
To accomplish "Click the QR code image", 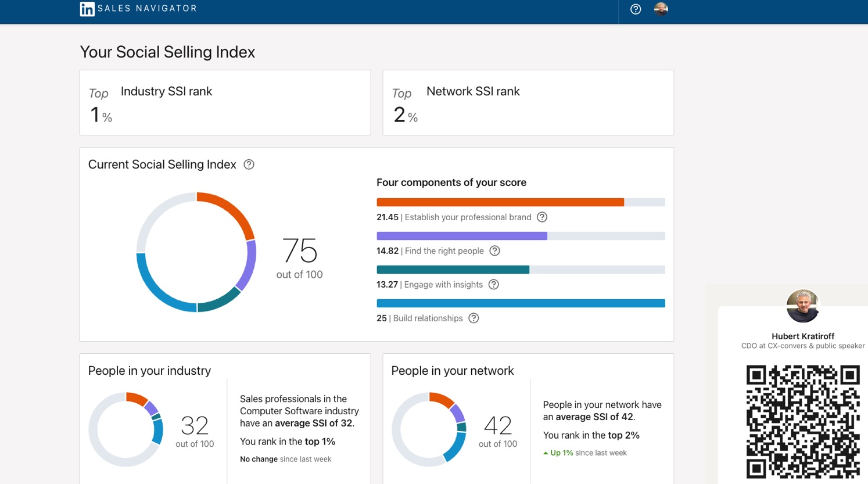I will tap(803, 422).
